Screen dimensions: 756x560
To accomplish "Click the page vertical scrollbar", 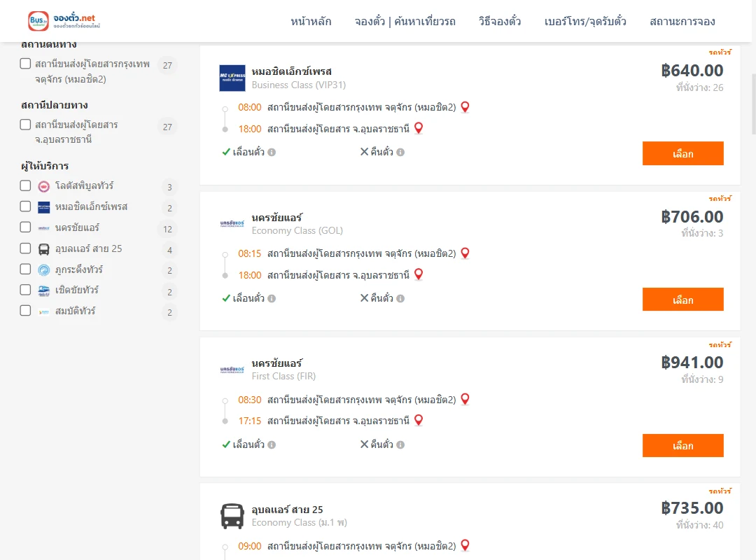I will [x=753, y=104].
